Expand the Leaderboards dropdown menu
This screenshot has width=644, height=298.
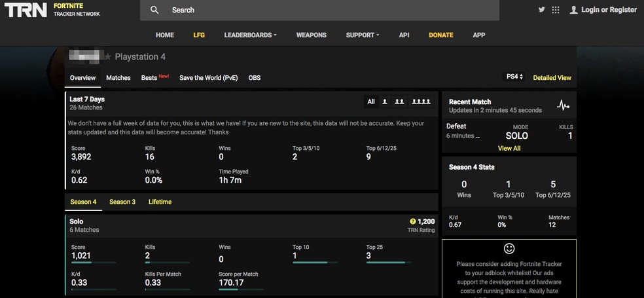[x=250, y=35]
